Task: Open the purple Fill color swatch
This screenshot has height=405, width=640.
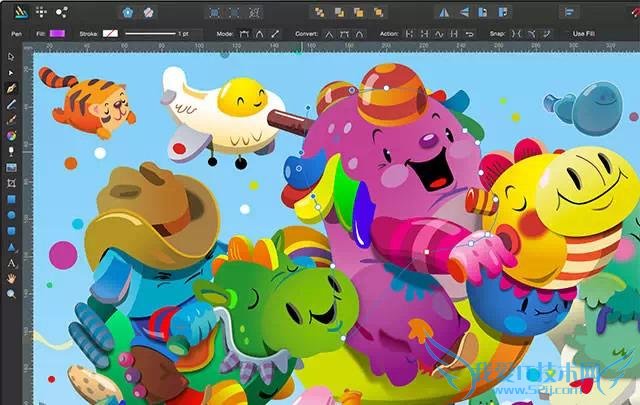Action: pyautogui.click(x=57, y=33)
